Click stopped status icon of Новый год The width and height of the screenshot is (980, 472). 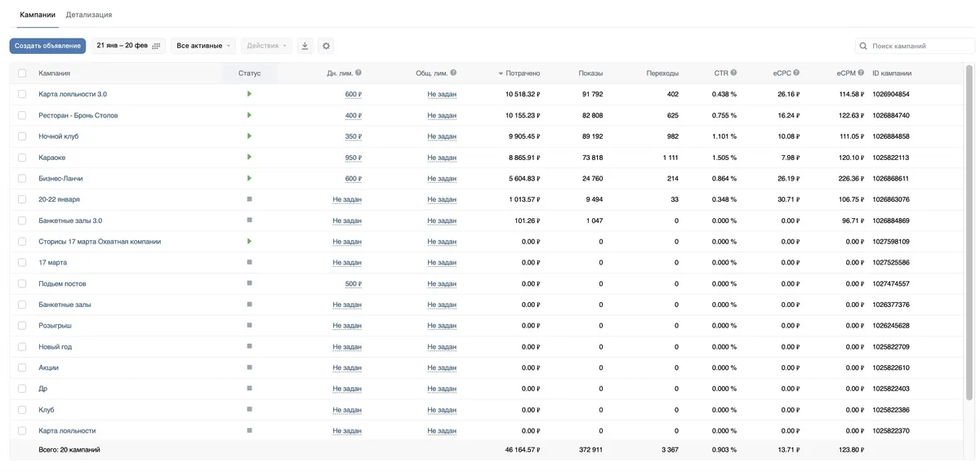pyautogui.click(x=249, y=346)
